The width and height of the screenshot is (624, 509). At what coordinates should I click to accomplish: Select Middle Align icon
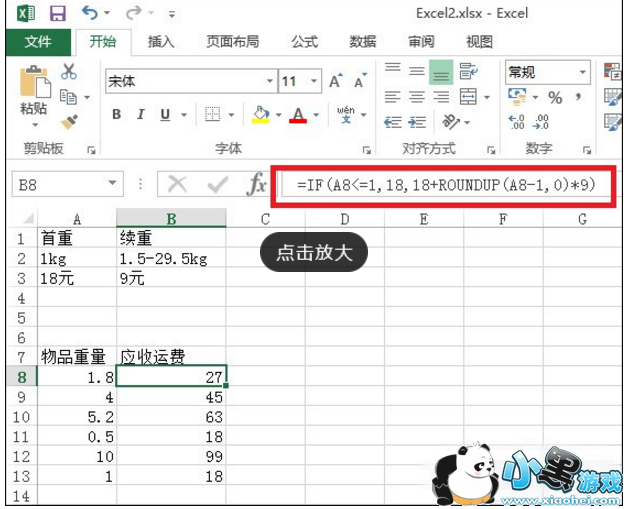coord(417,72)
